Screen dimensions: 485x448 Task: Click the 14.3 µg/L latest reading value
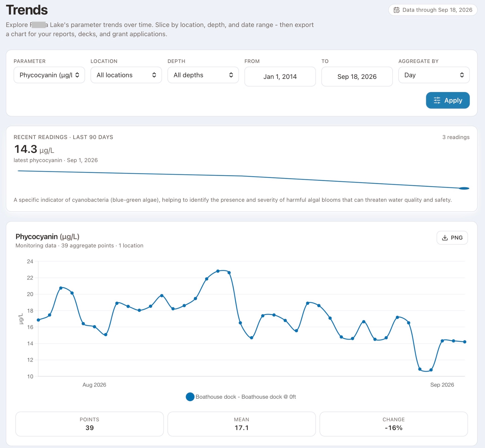34,149
